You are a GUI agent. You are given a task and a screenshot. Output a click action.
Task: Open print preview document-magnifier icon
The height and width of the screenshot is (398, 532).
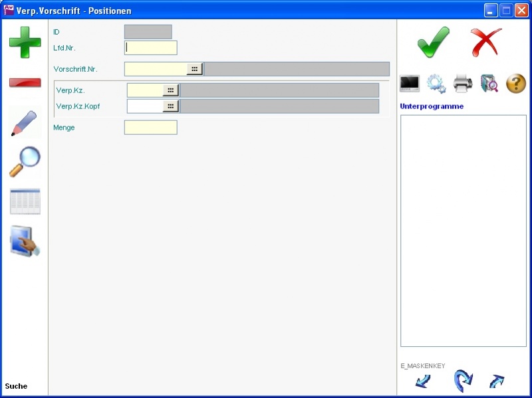(x=489, y=84)
